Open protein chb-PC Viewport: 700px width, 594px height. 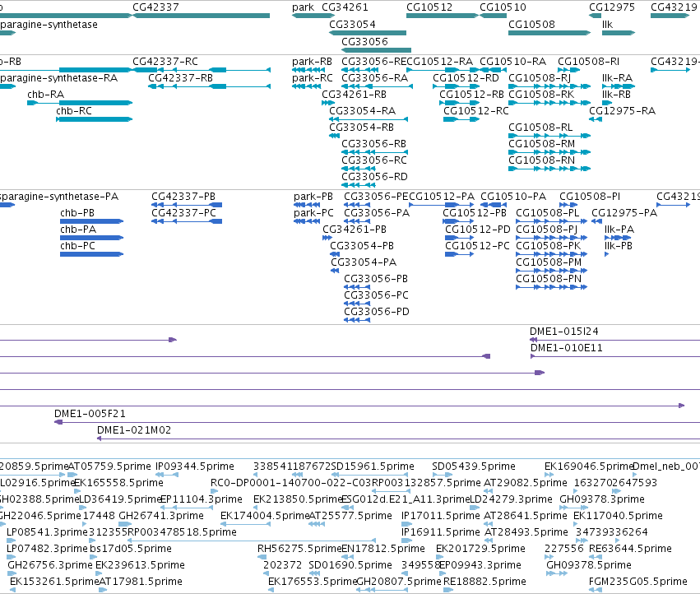[x=77, y=246]
